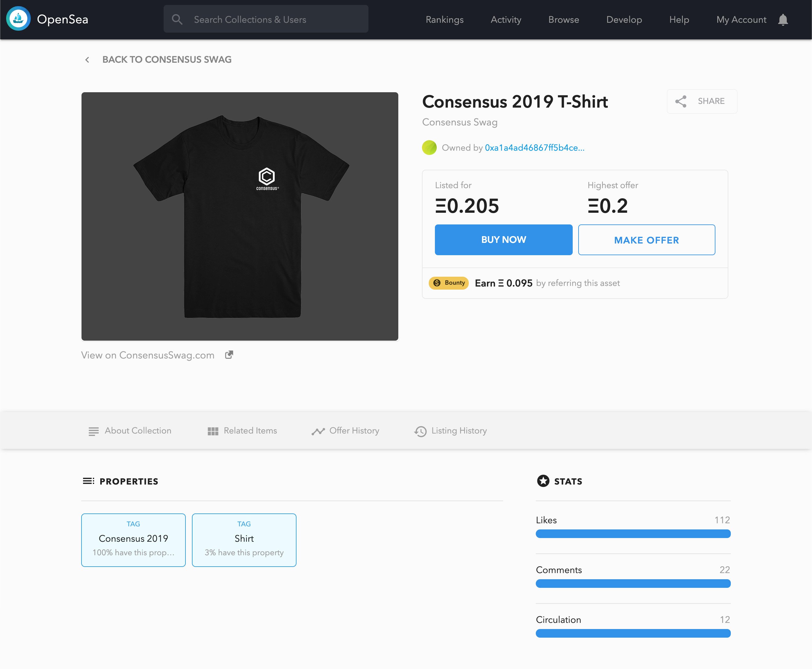Image resolution: width=812 pixels, height=669 pixels.
Task: Open Rankings in the top nav
Action: click(x=444, y=20)
